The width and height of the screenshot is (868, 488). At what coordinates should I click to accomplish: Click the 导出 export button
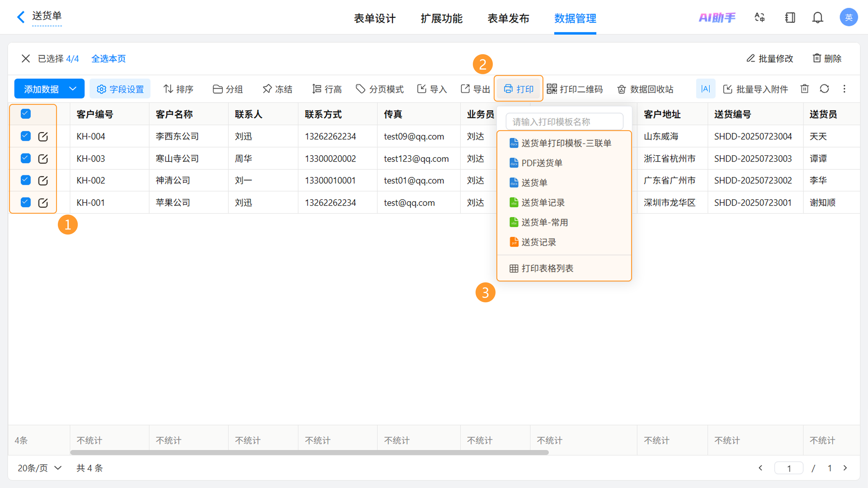click(475, 89)
